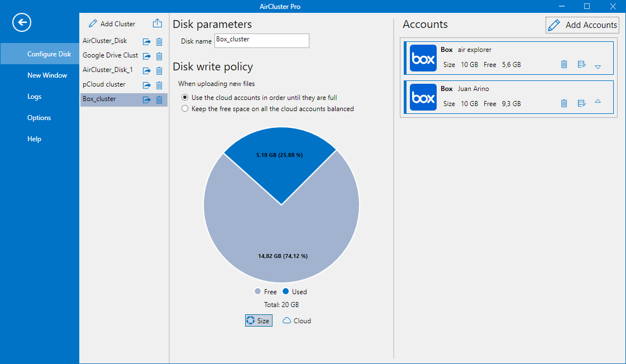This screenshot has width=626, height=364.
Task: Click the open icon for Google Drive Clust
Action: point(147,56)
